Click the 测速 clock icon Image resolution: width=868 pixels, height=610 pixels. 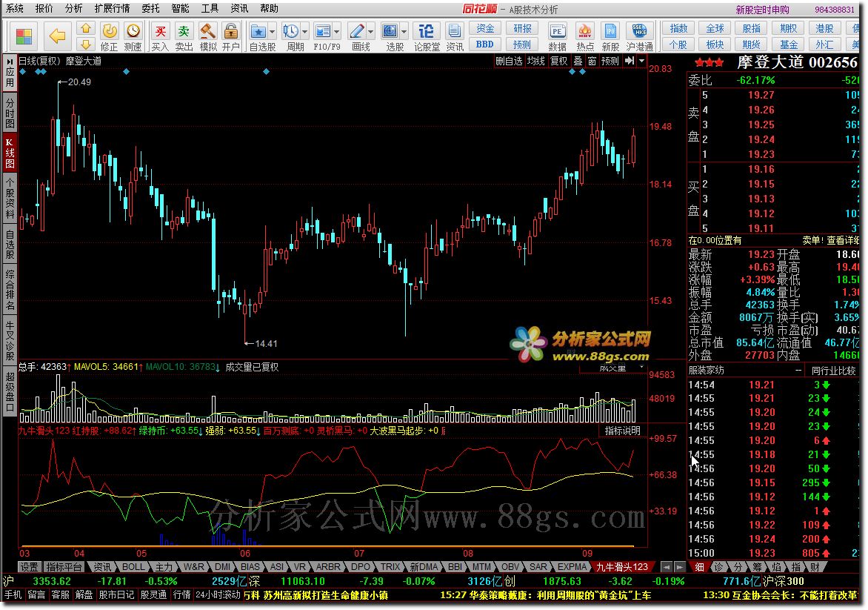click(x=133, y=31)
